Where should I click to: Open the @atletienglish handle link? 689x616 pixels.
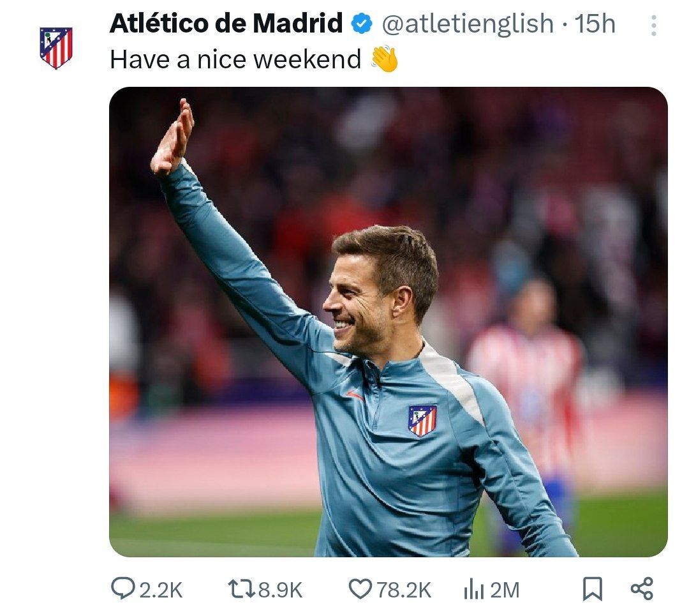click(467, 24)
